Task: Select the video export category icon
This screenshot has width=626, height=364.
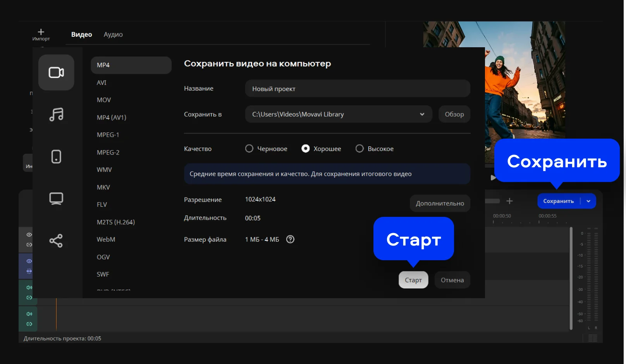Action: [56, 72]
